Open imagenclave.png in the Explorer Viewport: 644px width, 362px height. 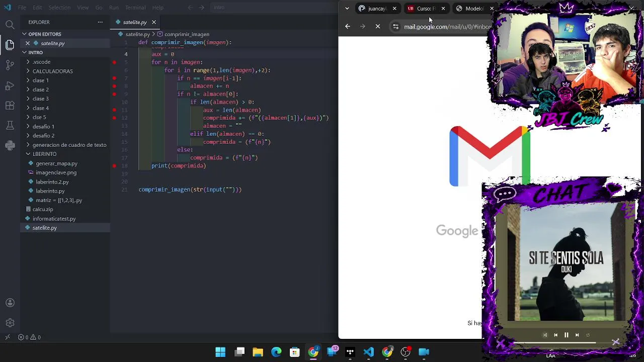[66, 172]
